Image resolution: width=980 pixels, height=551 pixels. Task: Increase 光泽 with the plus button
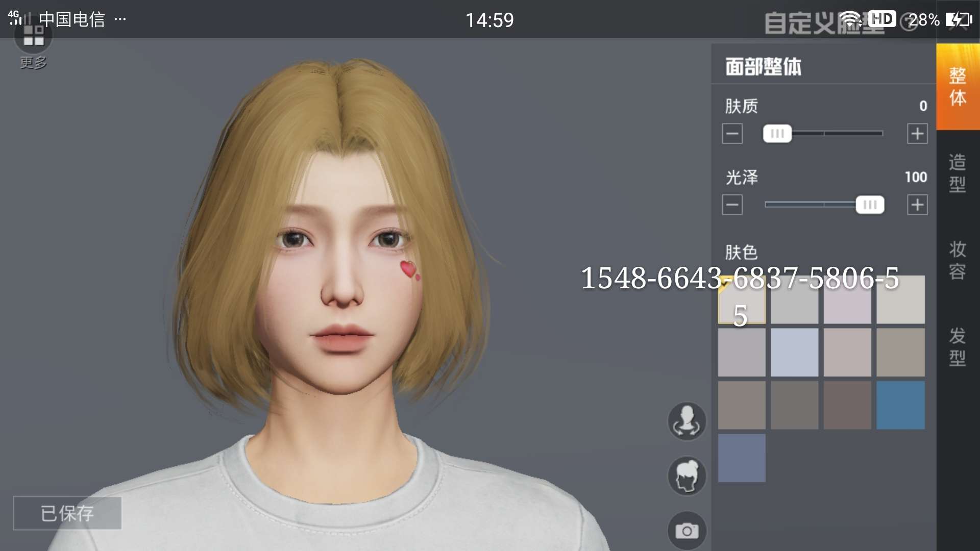917,205
